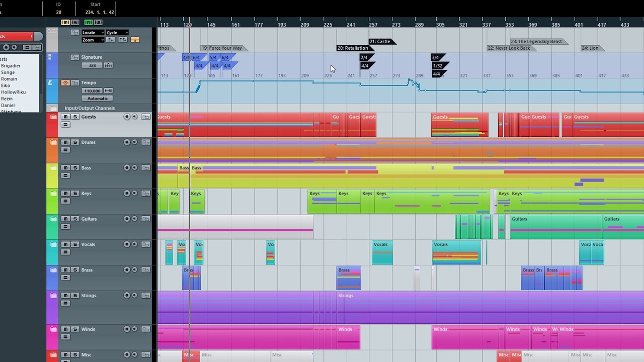
Task: Select marker 22: Never Look Back
Action: pyautogui.click(x=511, y=48)
